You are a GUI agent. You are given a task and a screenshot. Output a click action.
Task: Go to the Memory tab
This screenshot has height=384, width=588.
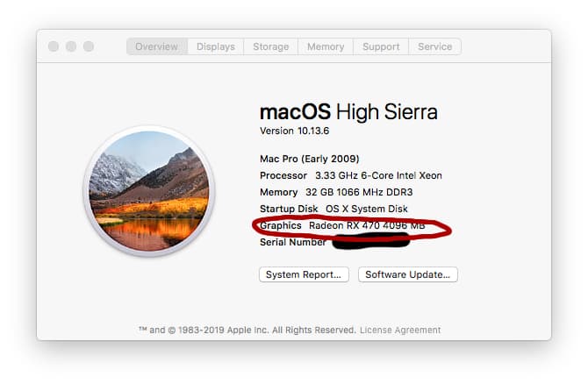coord(326,46)
